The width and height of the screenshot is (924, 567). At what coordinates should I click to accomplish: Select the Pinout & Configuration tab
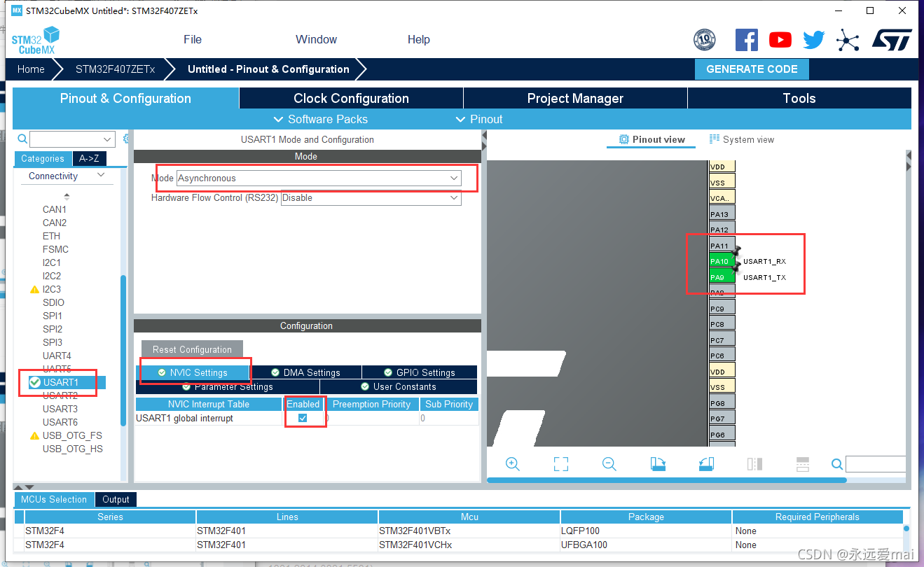[125, 98]
